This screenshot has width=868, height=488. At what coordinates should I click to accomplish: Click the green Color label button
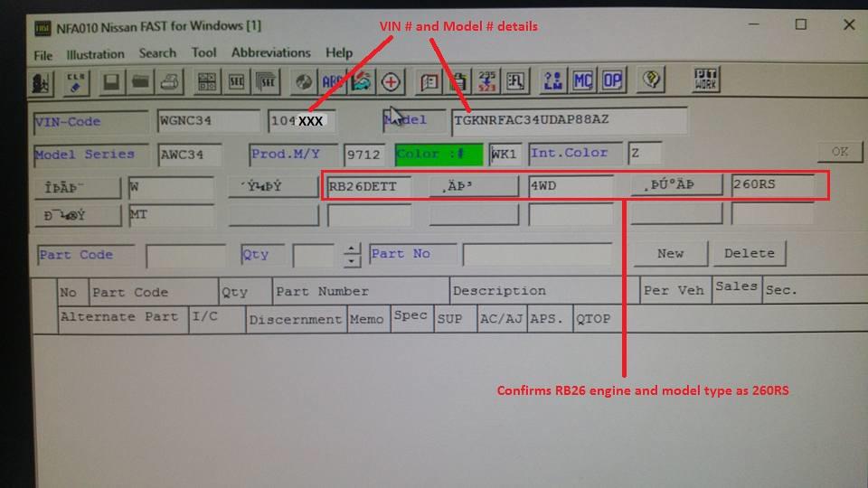(439, 155)
